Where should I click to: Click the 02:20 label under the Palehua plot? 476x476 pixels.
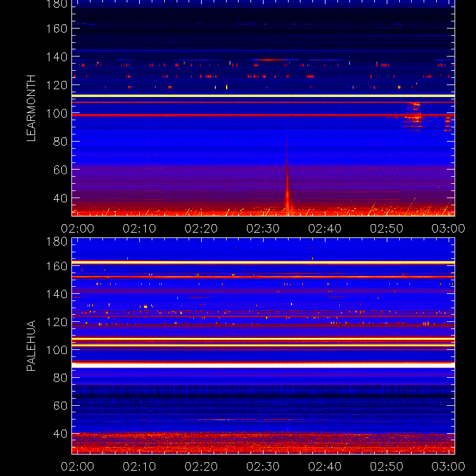pyautogui.click(x=201, y=466)
